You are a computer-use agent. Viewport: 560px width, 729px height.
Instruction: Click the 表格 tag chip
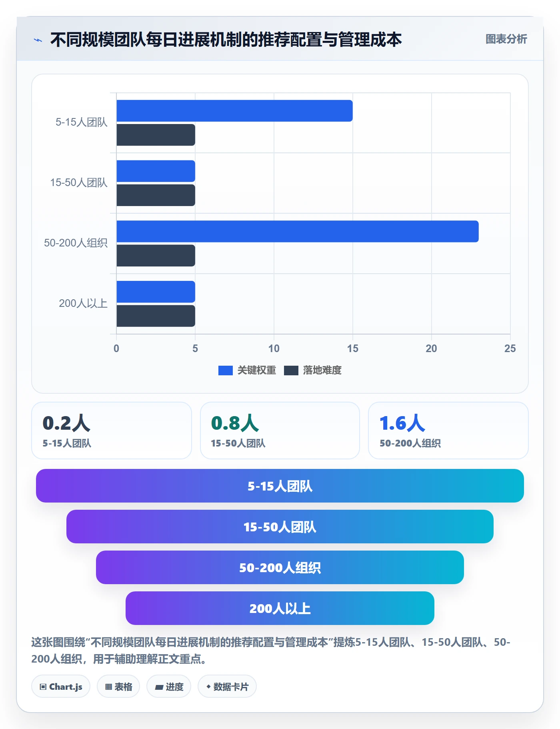coord(118,687)
